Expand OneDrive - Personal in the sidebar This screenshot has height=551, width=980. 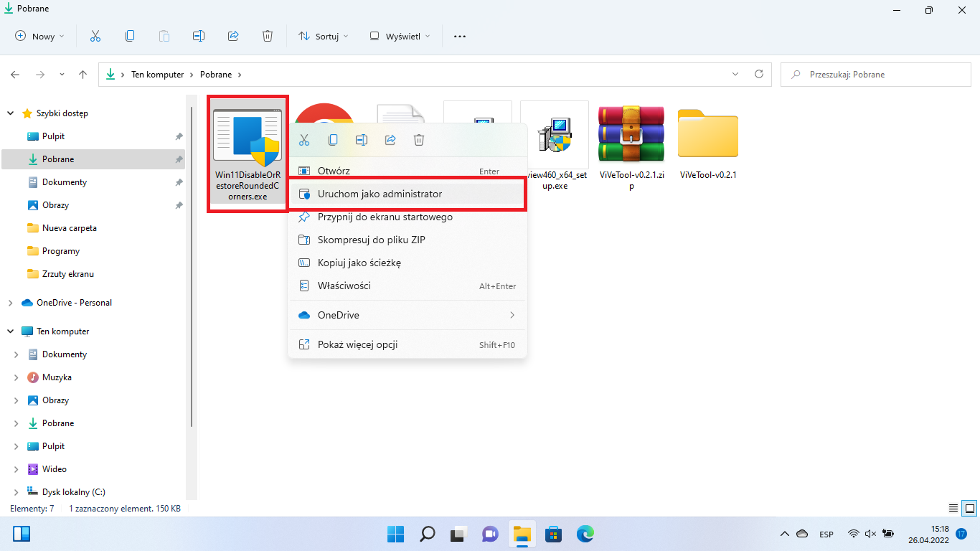click(10, 303)
